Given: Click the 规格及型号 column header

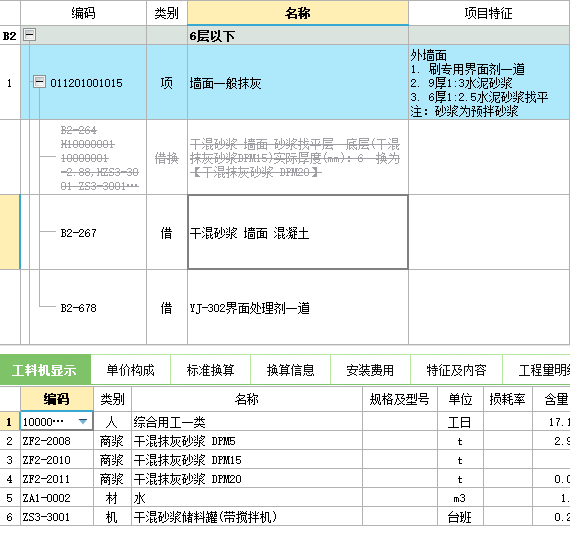Looking at the screenshot, I should 400,399.
